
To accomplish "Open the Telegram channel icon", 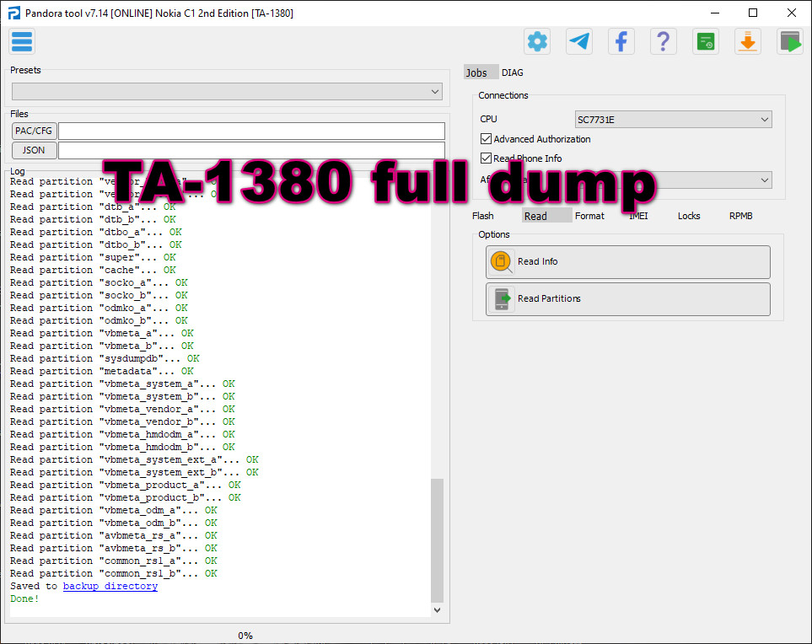I will (579, 41).
